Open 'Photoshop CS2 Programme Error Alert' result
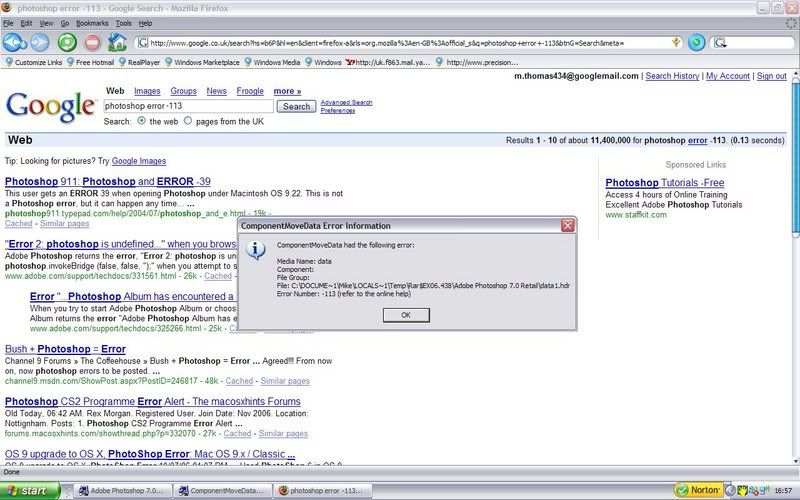The width and height of the screenshot is (800, 500). coord(153,402)
